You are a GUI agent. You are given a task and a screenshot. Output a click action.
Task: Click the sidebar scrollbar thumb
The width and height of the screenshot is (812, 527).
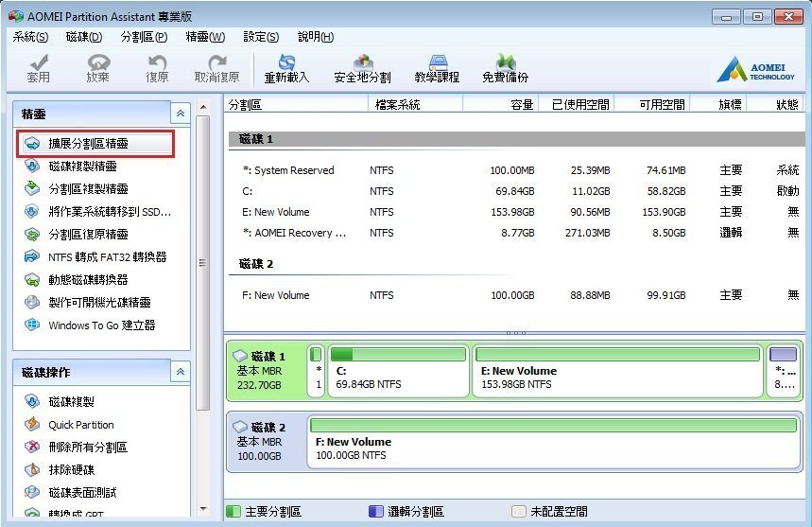(203, 263)
